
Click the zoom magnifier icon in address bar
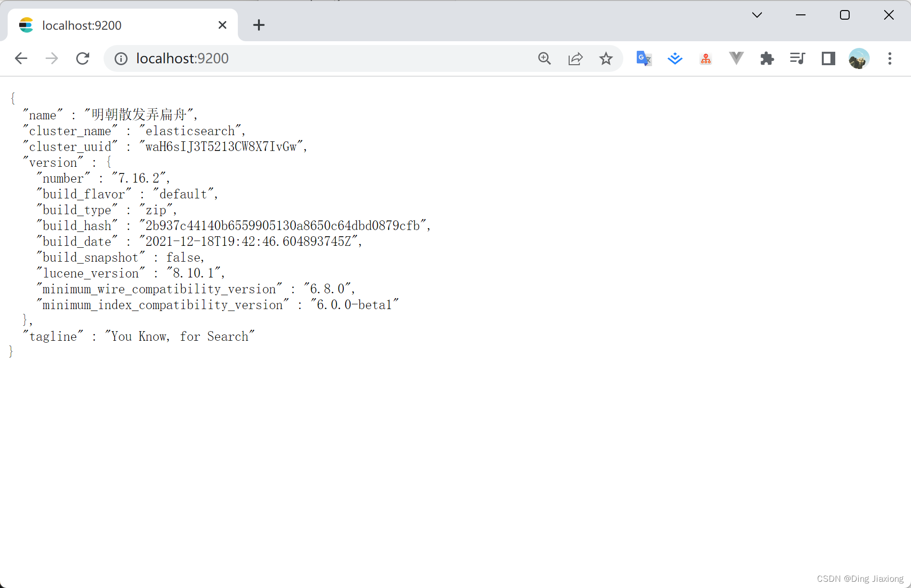pos(544,58)
